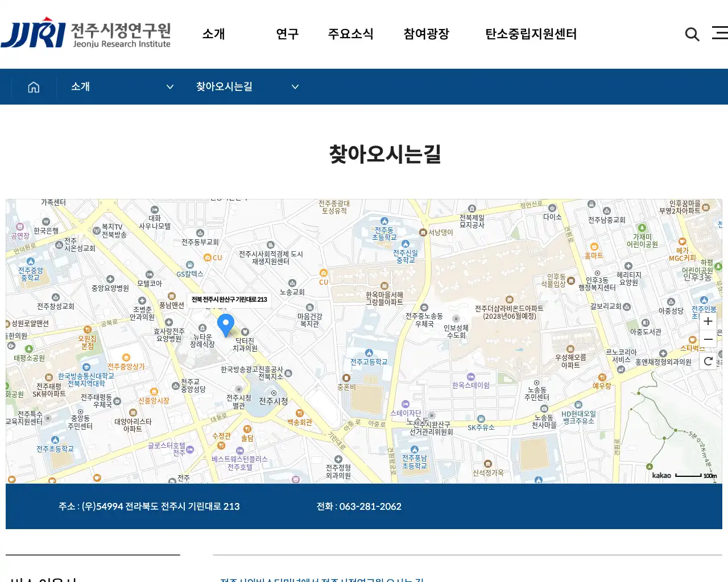This screenshot has width=728, height=582.
Task: Click the phone number 063-281-2062
Action: point(370,506)
